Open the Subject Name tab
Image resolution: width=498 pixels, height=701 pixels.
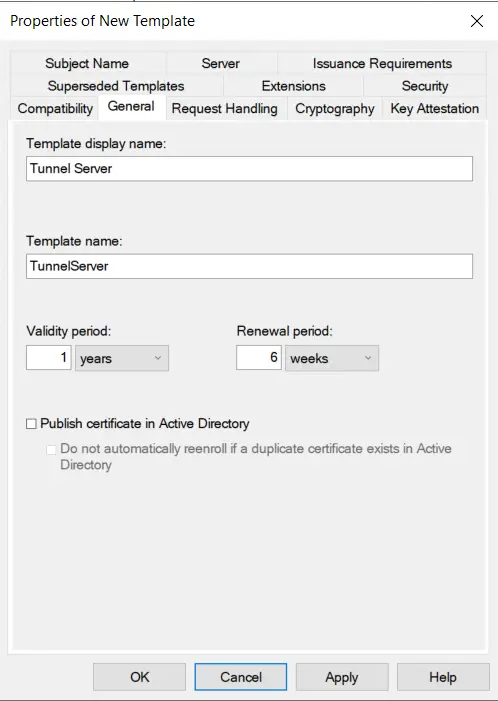[87, 63]
